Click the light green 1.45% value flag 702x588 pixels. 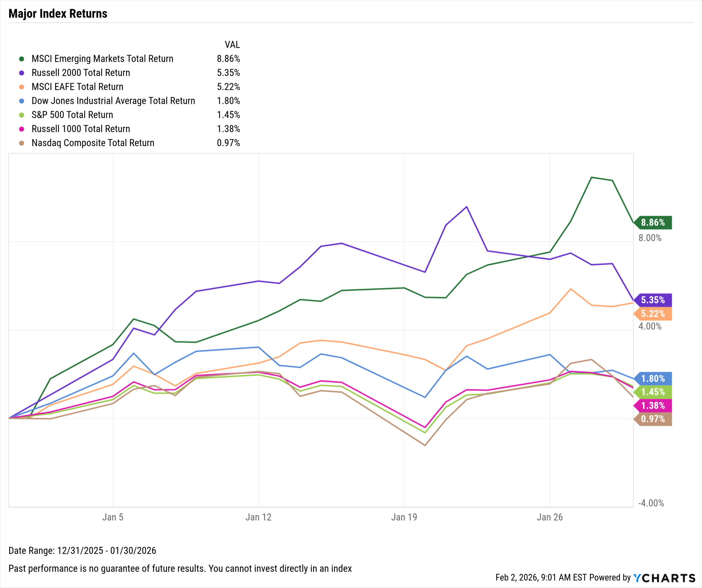[x=653, y=392]
